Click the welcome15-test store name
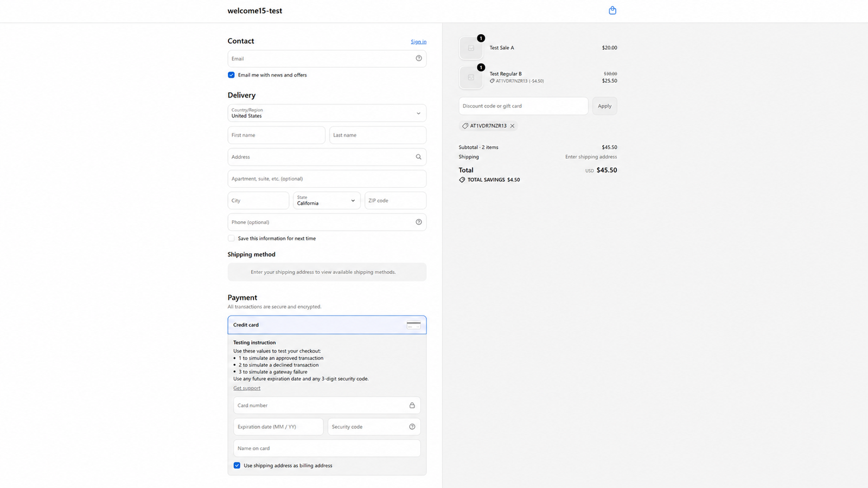The image size is (868, 488). point(255,11)
